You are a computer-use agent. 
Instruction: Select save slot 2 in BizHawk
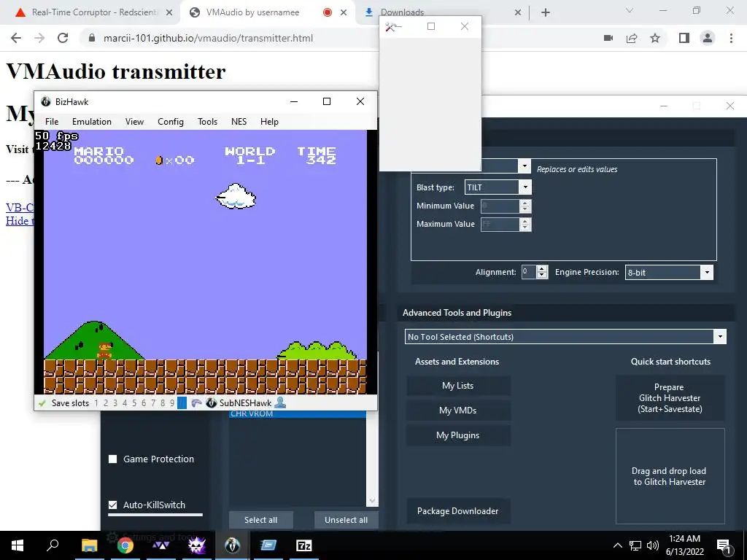point(106,403)
